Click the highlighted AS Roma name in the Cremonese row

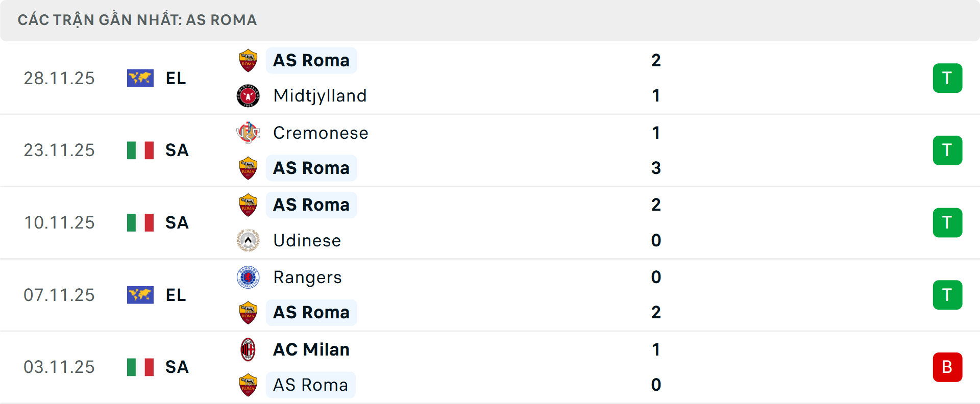pos(311,168)
